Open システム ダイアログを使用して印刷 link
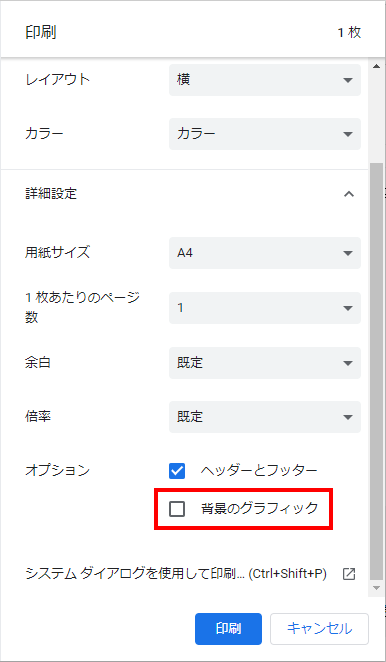 [x=176, y=574]
